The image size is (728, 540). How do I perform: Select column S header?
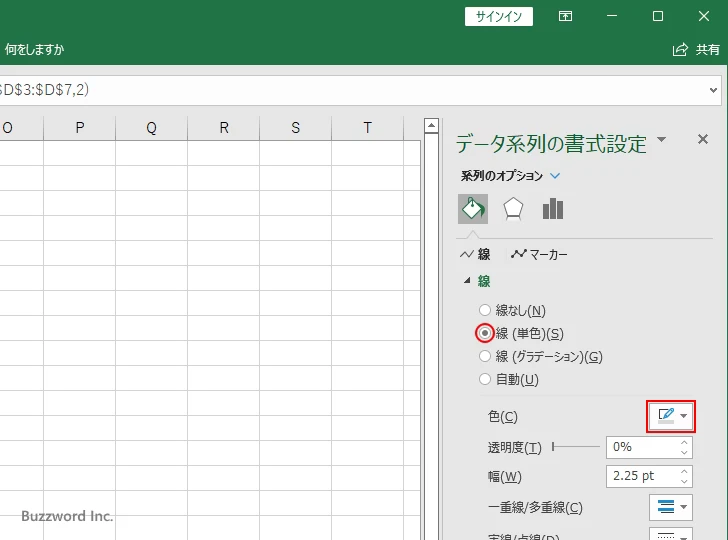click(x=296, y=128)
